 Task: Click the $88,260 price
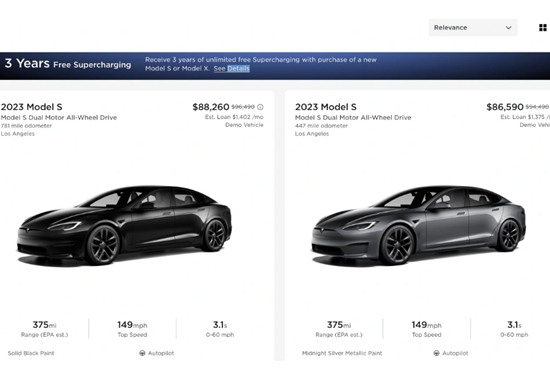(210, 107)
